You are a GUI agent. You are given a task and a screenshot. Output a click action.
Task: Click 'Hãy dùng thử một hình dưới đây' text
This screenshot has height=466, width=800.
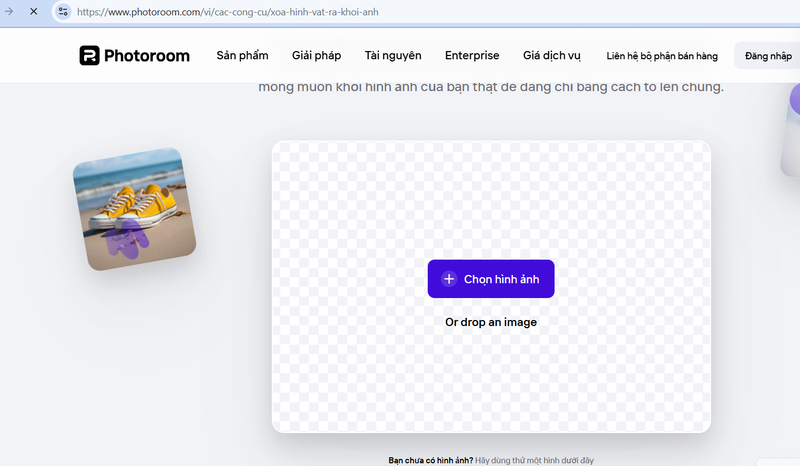(534, 460)
